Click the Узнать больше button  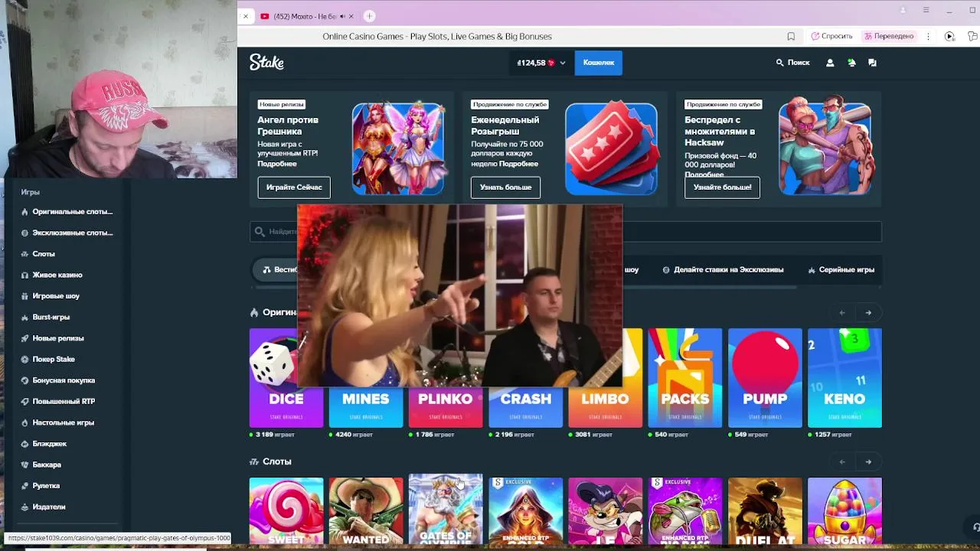pyautogui.click(x=505, y=187)
